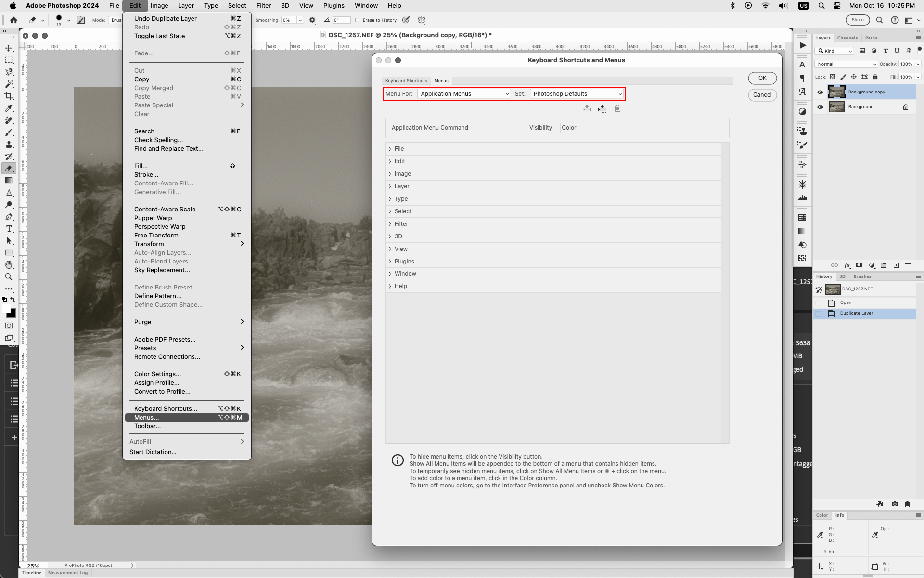The image size is (924, 578).
Task: Open the foreground color swatch
Action: [x=7, y=308]
